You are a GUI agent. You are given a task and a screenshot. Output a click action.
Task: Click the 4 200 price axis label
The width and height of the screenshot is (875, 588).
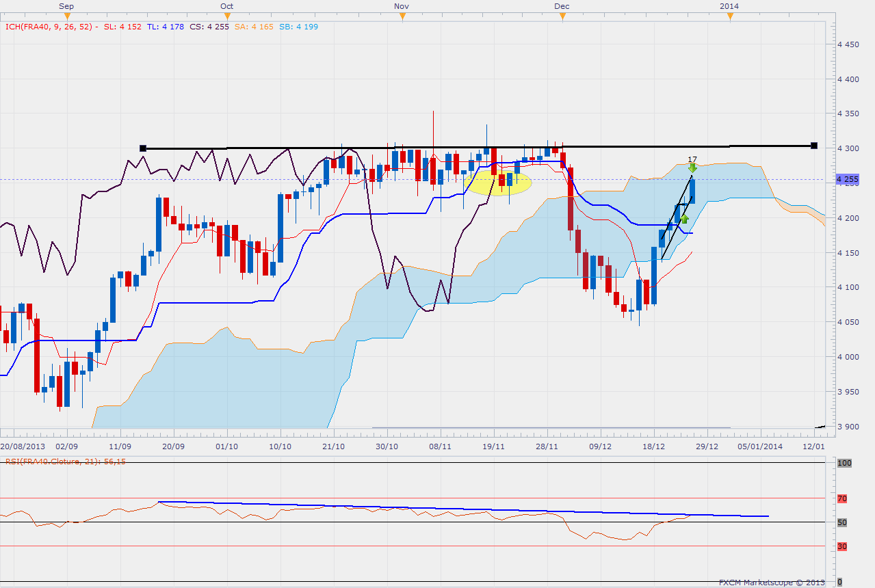tap(847, 218)
